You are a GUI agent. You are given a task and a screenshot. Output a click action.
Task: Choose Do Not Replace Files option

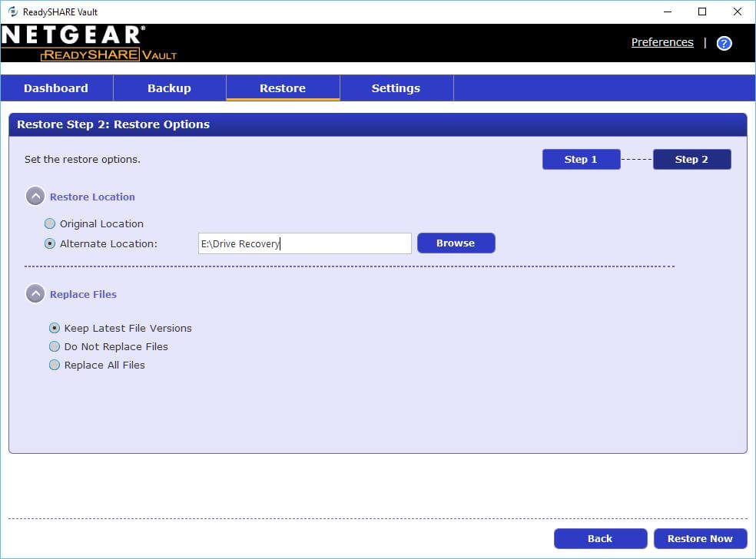55,346
